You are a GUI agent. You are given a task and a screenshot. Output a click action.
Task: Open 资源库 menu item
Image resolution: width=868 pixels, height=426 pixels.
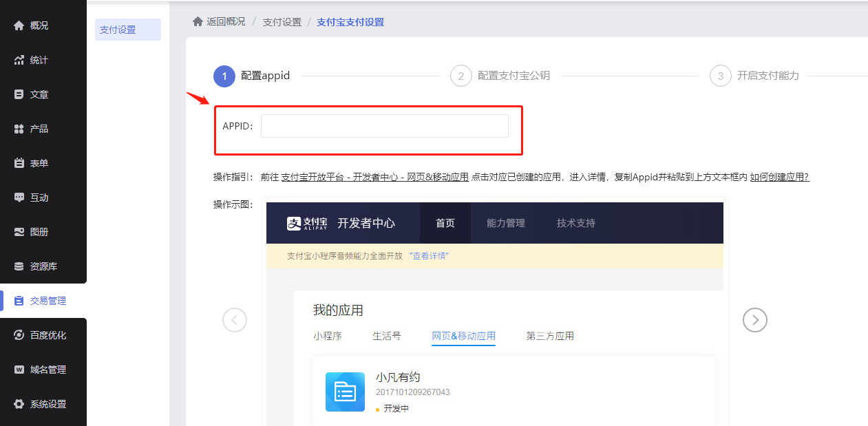pos(43,266)
